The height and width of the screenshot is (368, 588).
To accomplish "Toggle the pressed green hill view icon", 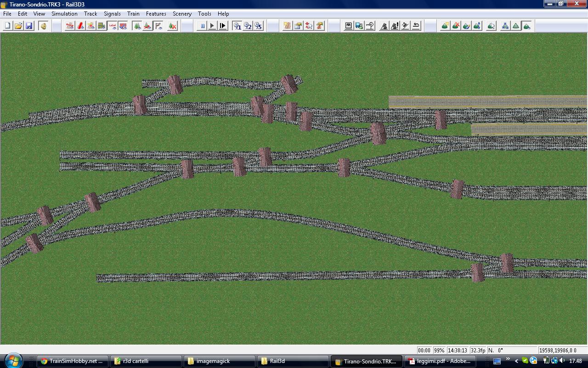I will tap(526, 26).
